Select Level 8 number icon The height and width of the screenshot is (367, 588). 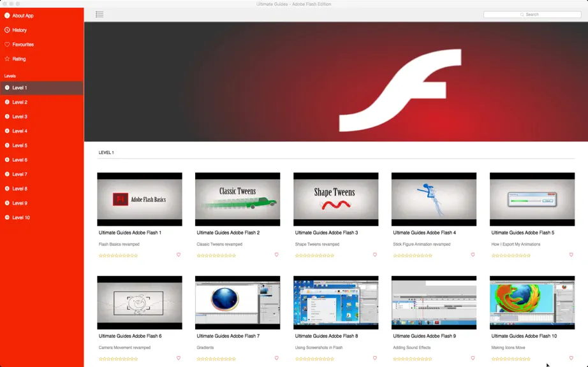(7, 189)
